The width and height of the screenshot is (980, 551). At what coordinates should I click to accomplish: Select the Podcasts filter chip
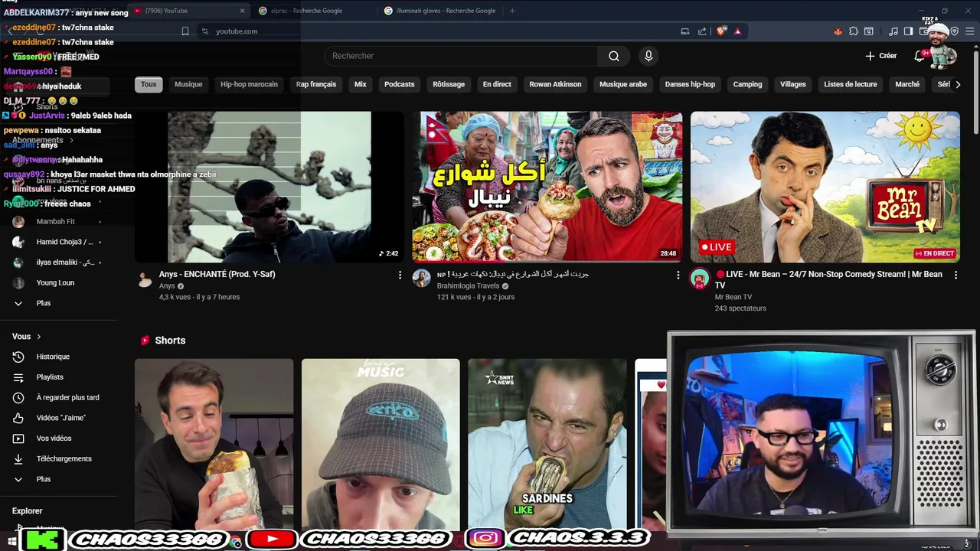399,84
